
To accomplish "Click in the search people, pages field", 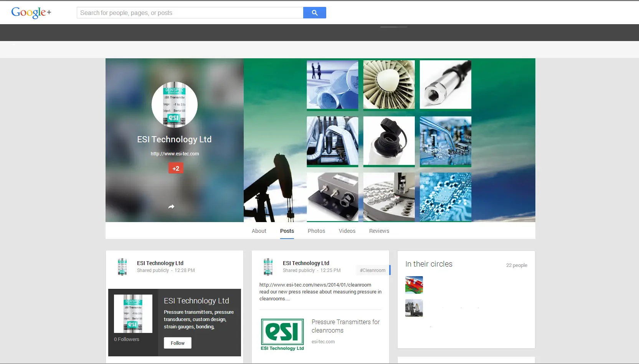I will [190, 13].
